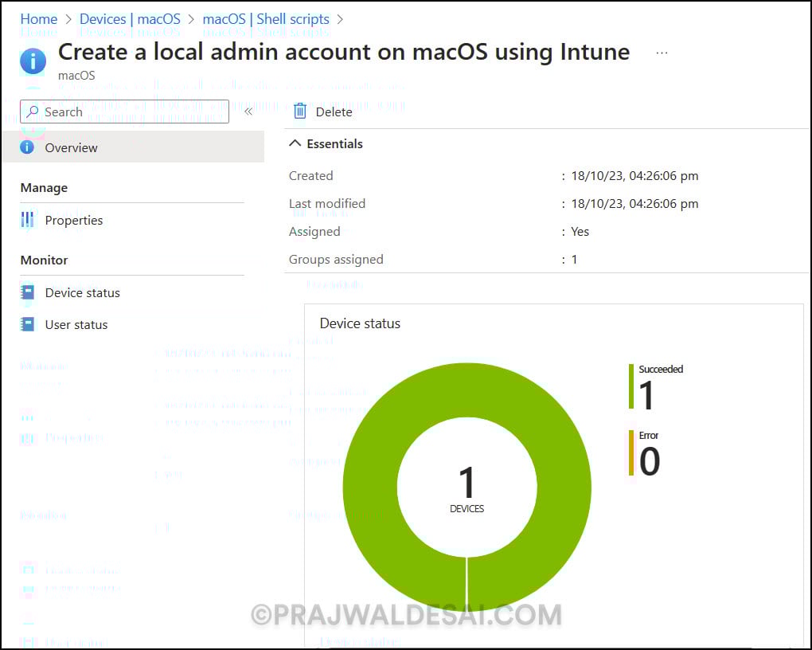Screen dimensions: 812x650
Task: Click the Device status chart title
Action: pos(360,323)
